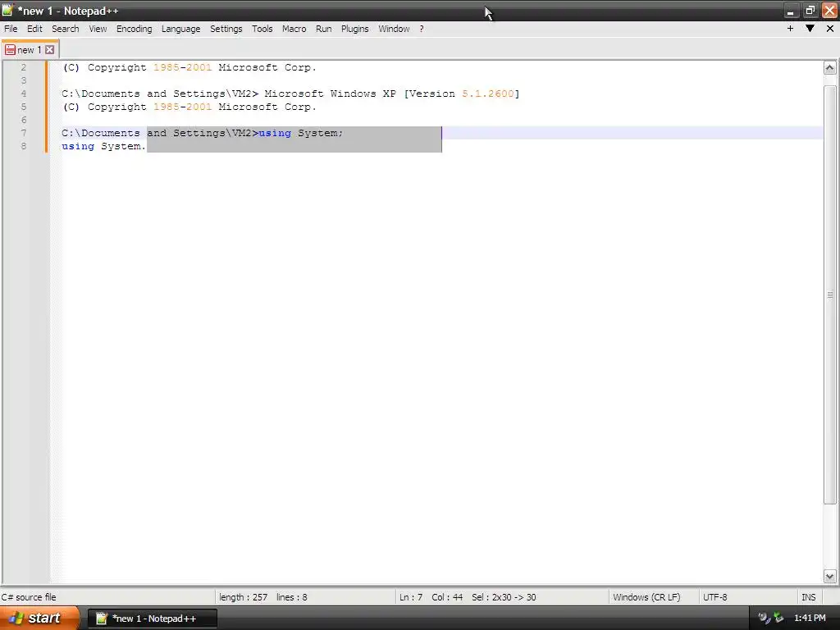
Task: Open the Encoding menu
Action: coord(134,29)
